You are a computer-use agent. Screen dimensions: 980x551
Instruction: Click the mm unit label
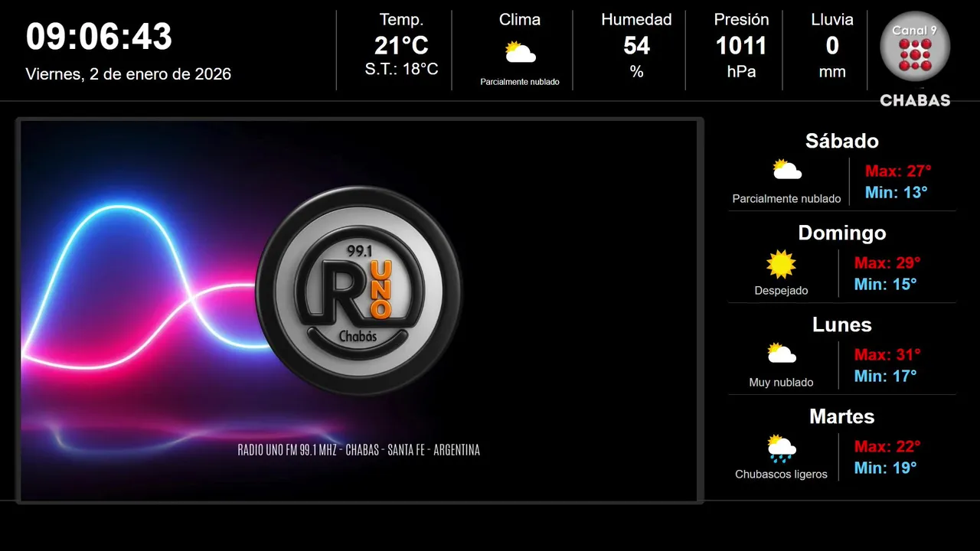(832, 73)
